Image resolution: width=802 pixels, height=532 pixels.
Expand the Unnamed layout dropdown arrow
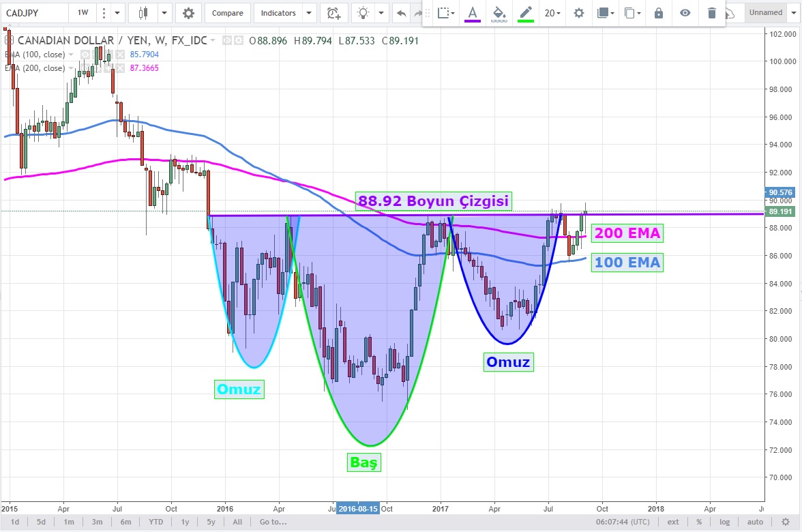[x=792, y=12]
